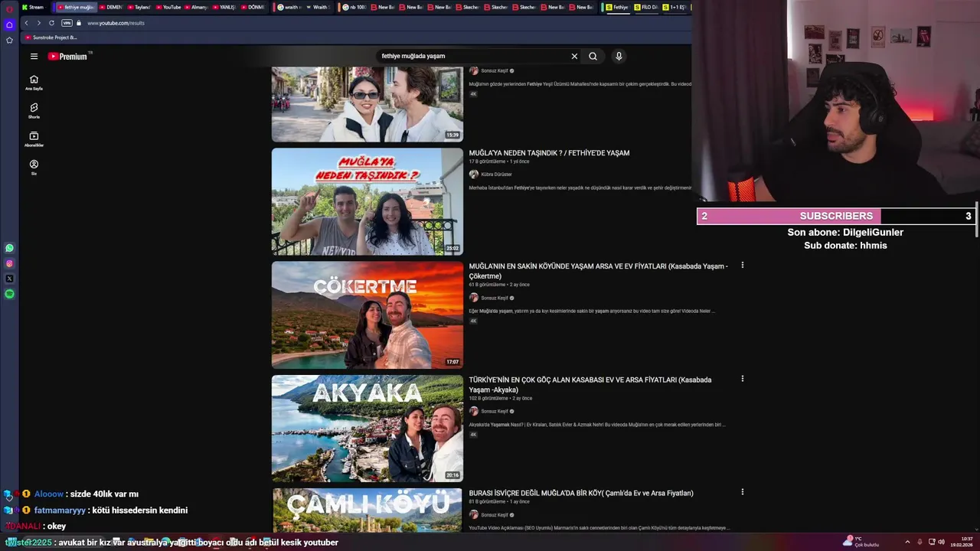The width and height of the screenshot is (980, 551).
Task: Open the taskbar network icon
Action: pos(931,542)
